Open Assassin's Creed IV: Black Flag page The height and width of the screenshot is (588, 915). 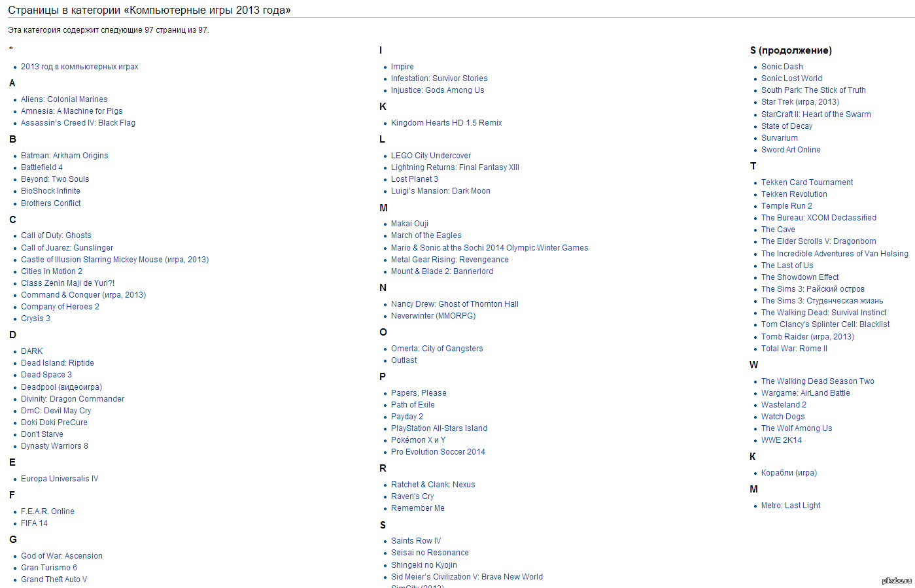click(78, 123)
